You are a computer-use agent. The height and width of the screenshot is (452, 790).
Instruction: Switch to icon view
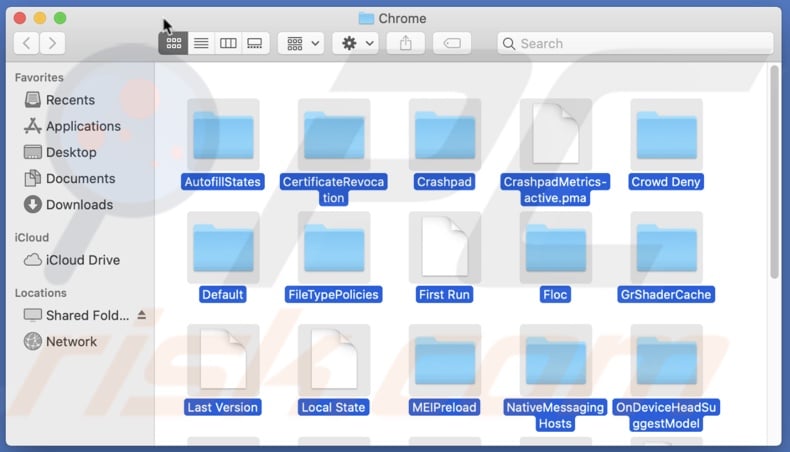tap(173, 43)
